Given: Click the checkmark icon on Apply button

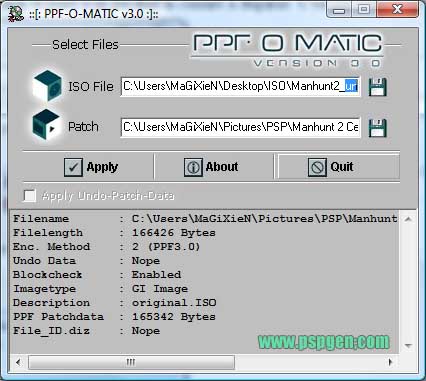Looking at the screenshot, I should 73,167.
